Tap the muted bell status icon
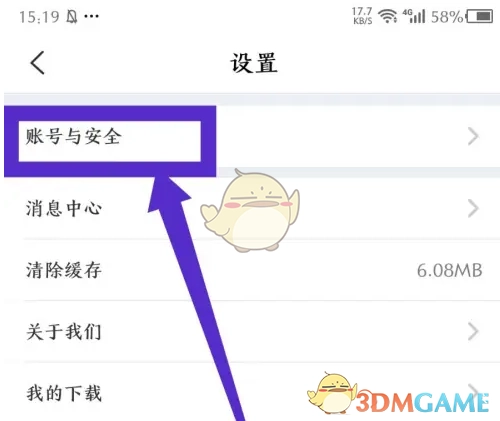Viewport: 500px width, 421px height. tap(72, 16)
